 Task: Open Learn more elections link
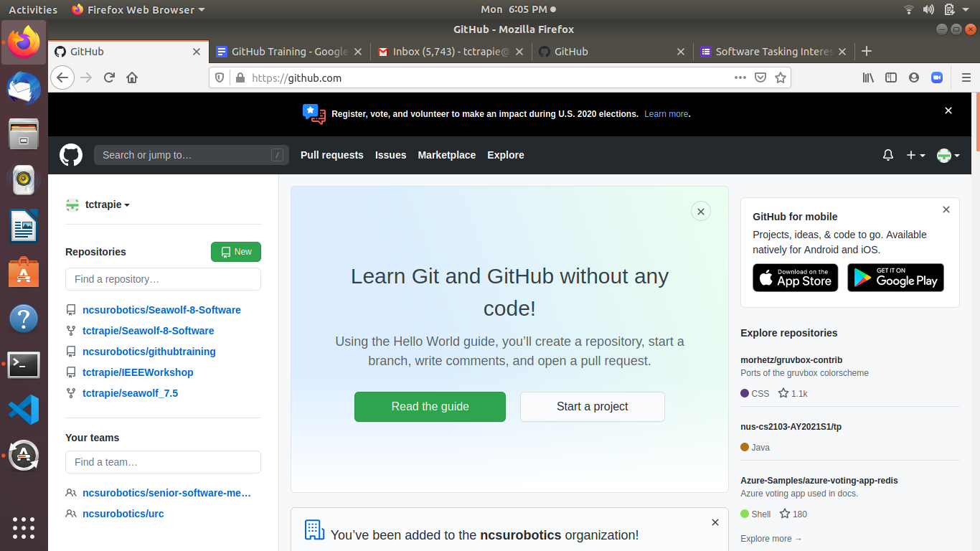[x=666, y=114]
